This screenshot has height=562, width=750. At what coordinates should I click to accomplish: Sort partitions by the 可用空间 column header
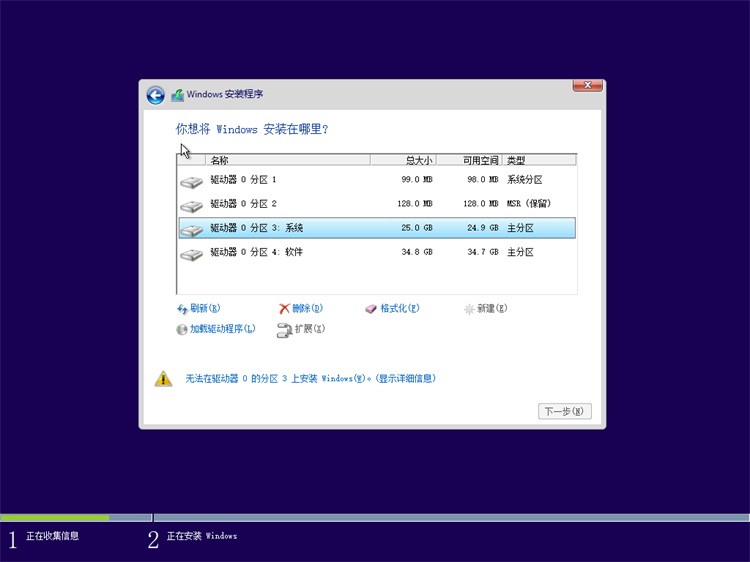coord(469,160)
